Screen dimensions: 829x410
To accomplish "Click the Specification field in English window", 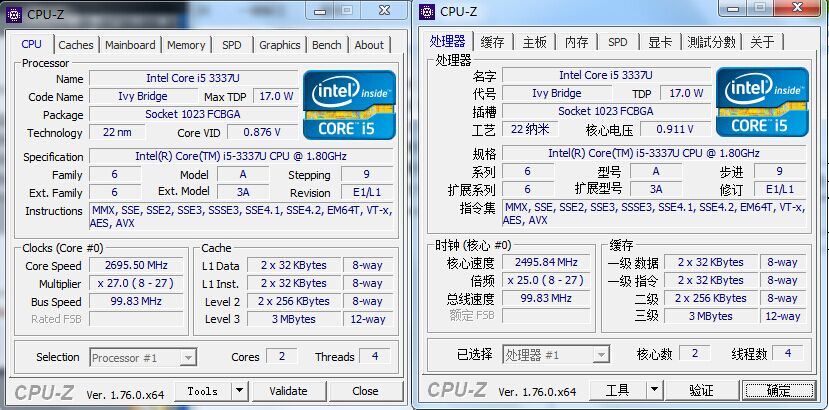I will pyautogui.click(x=241, y=157).
